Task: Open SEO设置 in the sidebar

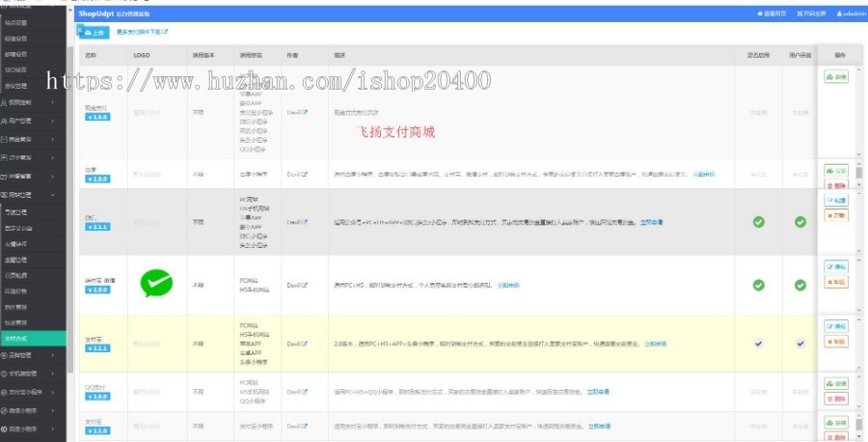Action: click(15, 69)
